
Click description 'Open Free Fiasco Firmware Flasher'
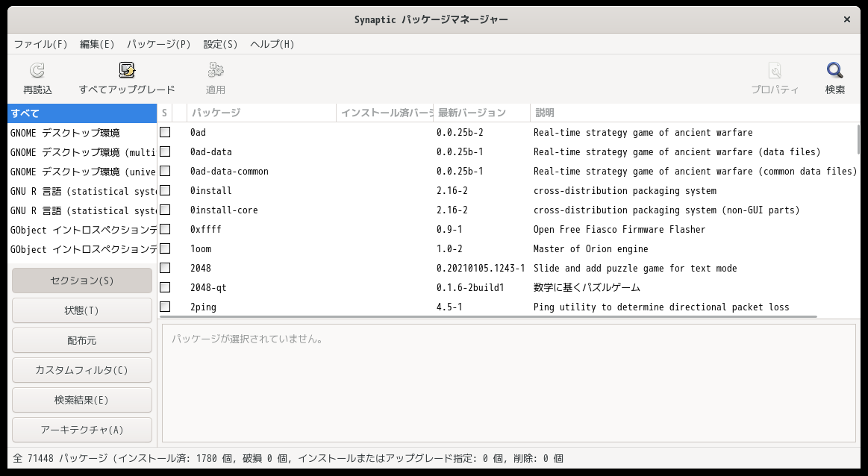(619, 229)
